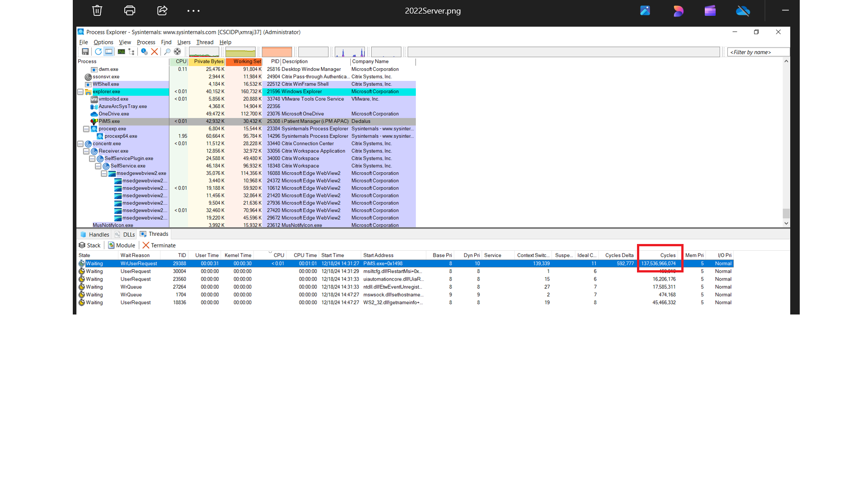Collapse the concentr.exe tree node

[80, 144]
